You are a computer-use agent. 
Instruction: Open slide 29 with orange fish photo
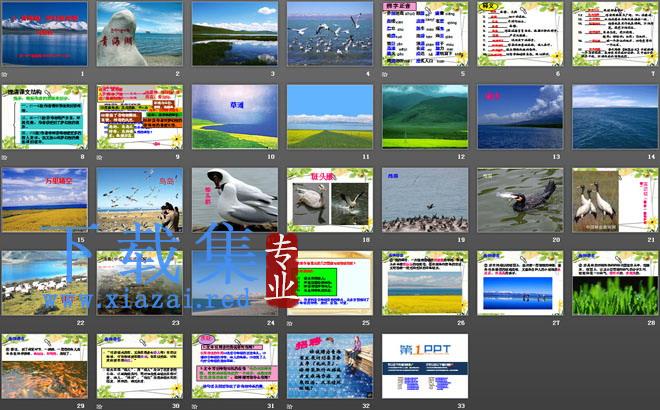45,366
